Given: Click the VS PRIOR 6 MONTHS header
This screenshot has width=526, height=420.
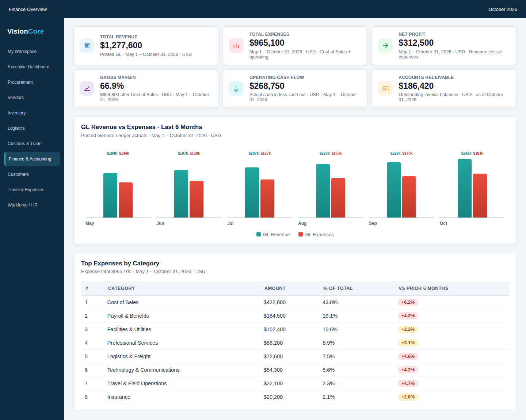Looking at the screenshot, I should click(x=423, y=288).
